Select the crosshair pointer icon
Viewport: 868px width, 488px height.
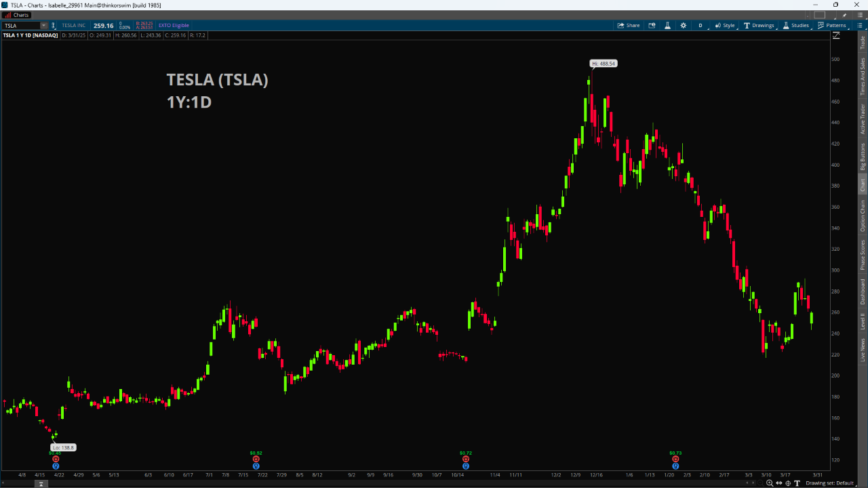pyautogui.click(x=788, y=483)
